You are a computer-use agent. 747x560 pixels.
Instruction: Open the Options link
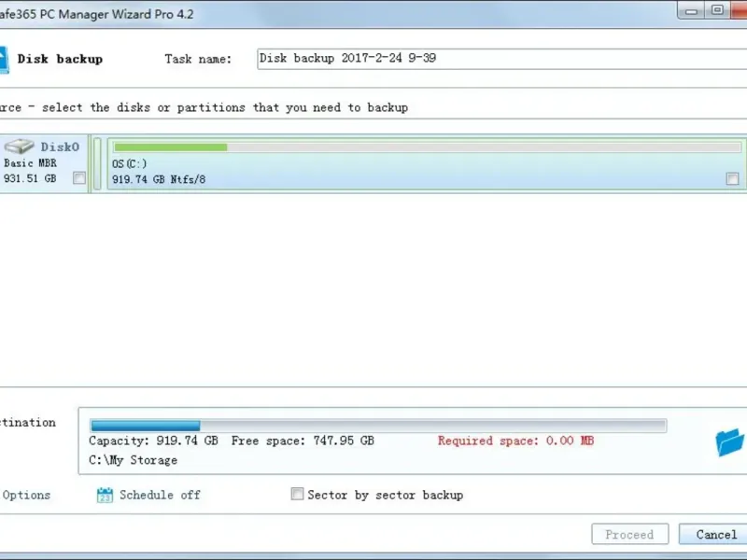(x=26, y=496)
